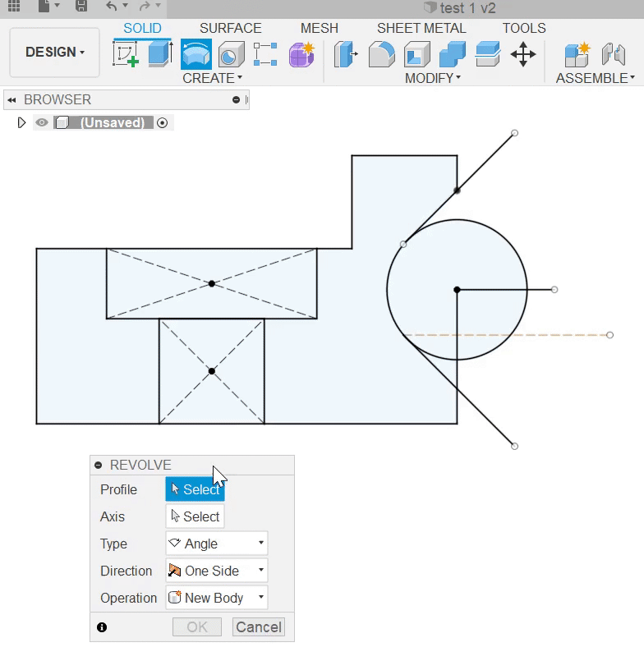Viewport: 644px width, 647px height.
Task: Switch to the Tools tab
Action: [x=524, y=28]
